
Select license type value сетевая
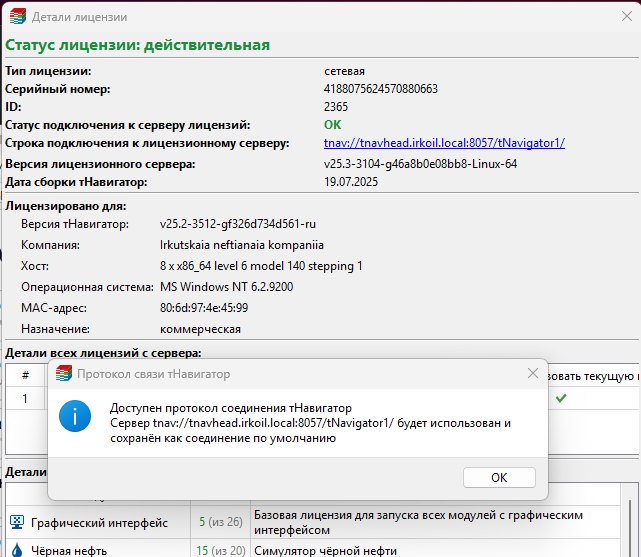pos(344,71)
